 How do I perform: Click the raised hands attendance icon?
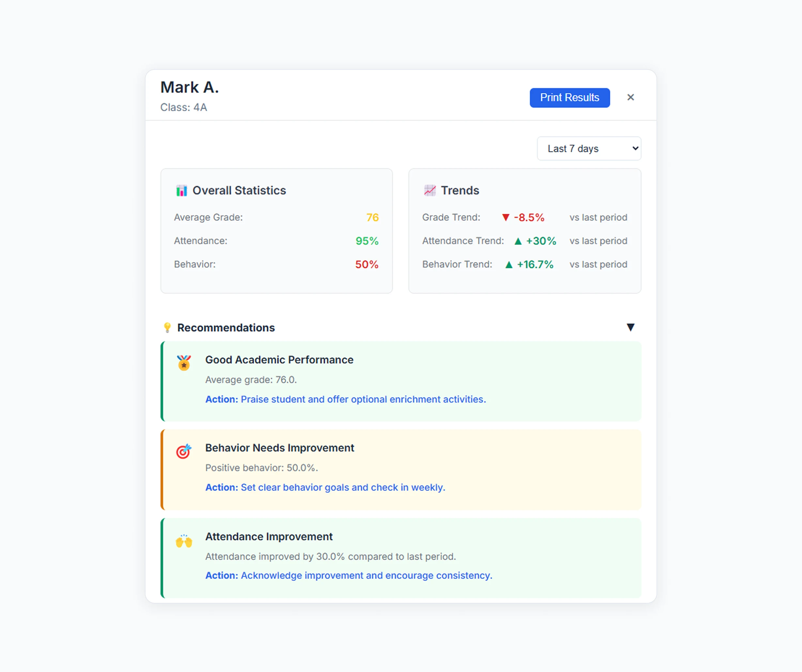[184, 541]
